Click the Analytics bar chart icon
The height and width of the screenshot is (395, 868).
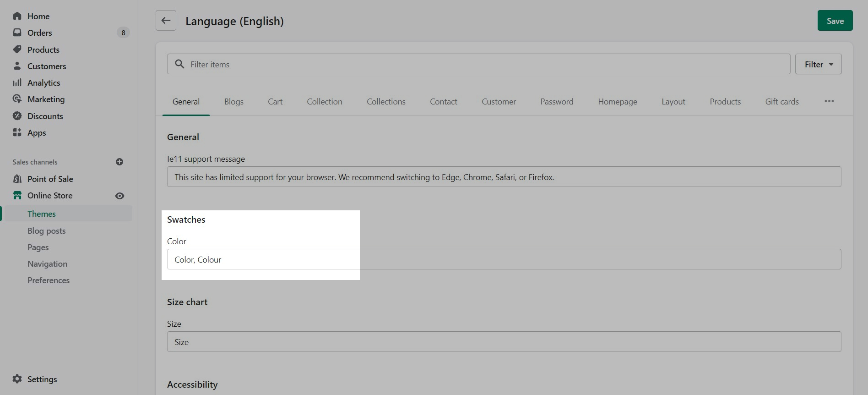[17, 82]
